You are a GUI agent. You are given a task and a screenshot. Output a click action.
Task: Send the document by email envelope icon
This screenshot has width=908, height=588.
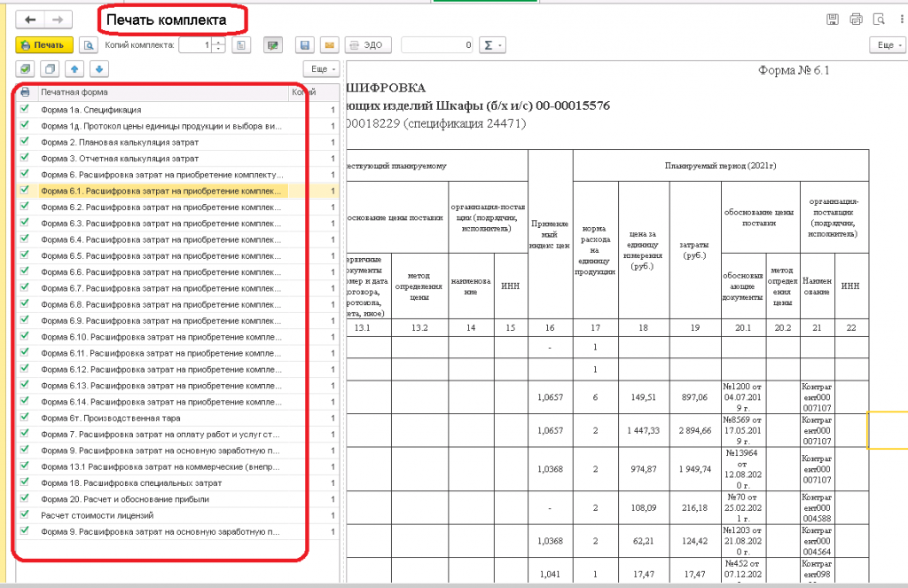328,44
